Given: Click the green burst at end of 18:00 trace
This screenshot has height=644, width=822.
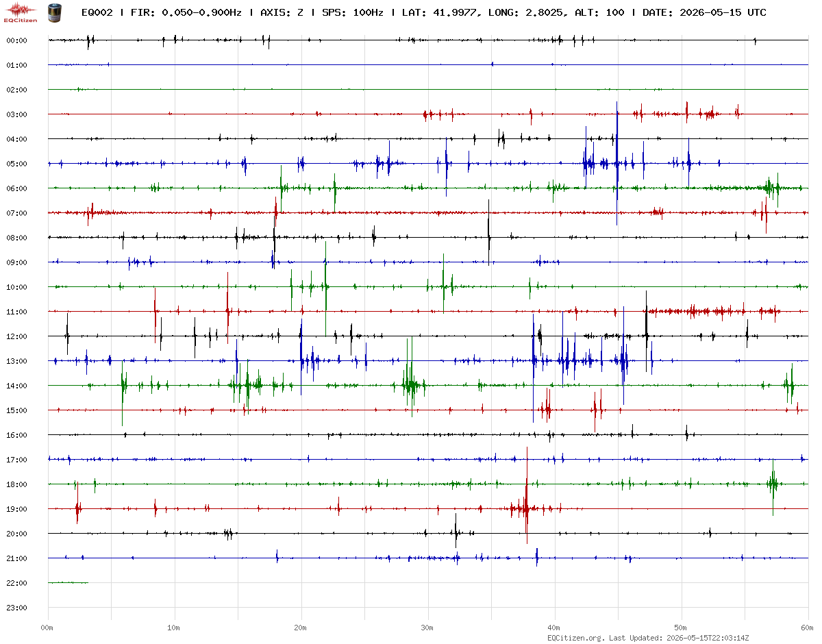Looking at the screenshot, I should (773, 485).
